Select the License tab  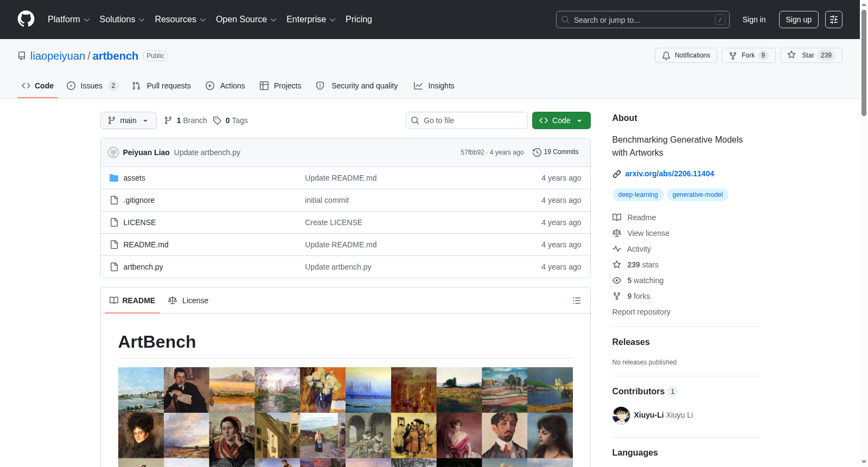[188, 300]
